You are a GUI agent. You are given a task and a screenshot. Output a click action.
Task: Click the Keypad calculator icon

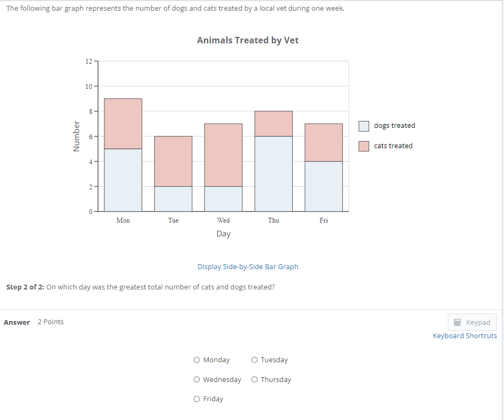[457, 322]
